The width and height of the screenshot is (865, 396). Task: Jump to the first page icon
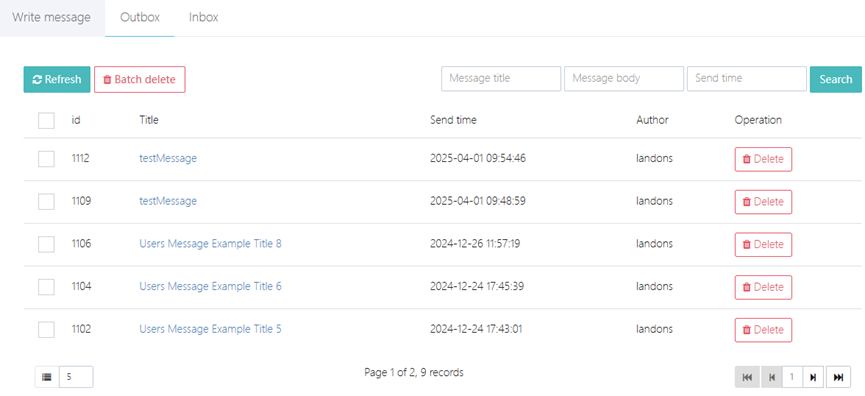click(x=747, y=377)
